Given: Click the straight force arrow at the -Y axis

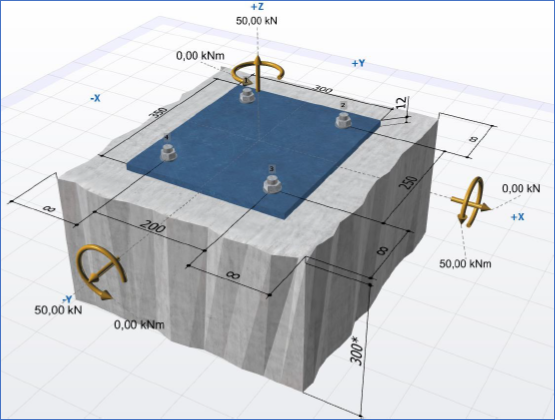Looking at the screenshot, I should [103, 271].
